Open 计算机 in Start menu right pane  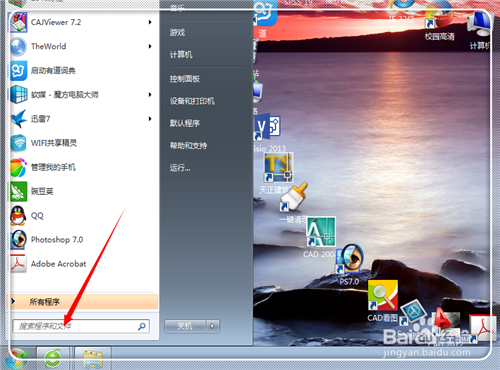pyautogui.click(x=181, y=55)
